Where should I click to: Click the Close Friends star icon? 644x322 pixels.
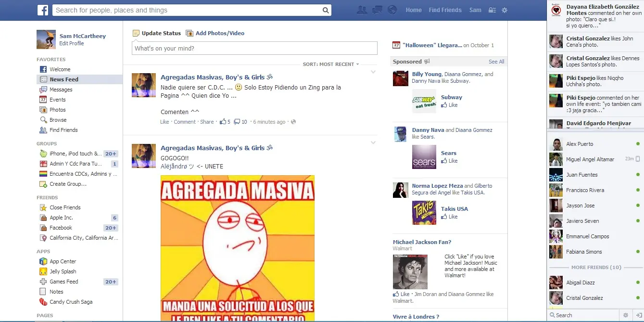(43, 207)
